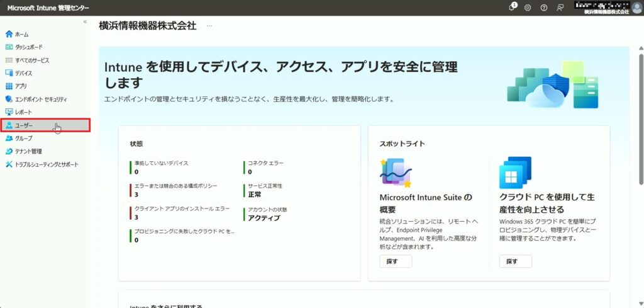Click the アプリ grid icon
This screenshot has height=308, width=644.
(x=9, y=86)
